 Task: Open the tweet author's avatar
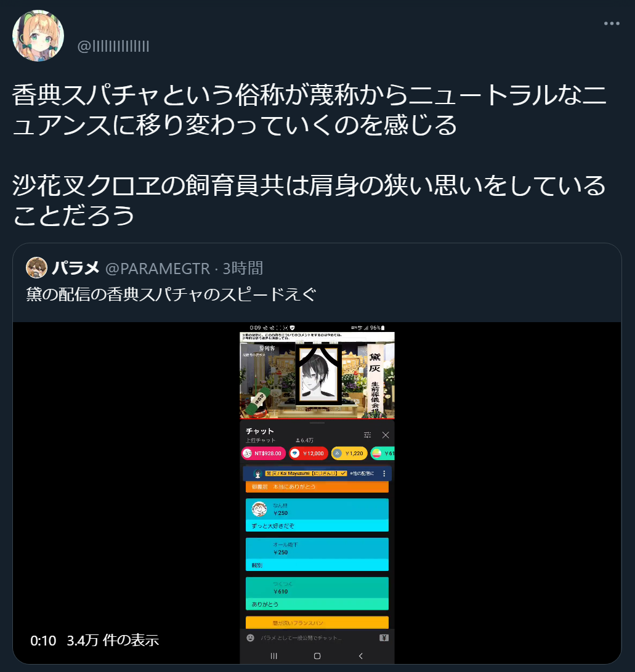coord(38,36)
